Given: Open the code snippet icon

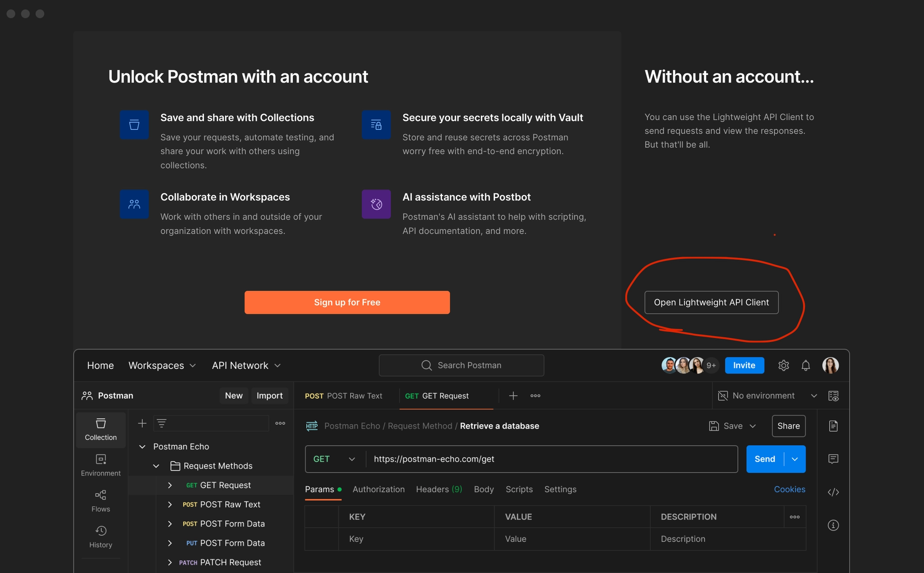Looking at the screenshot, I should coord(833,492).
